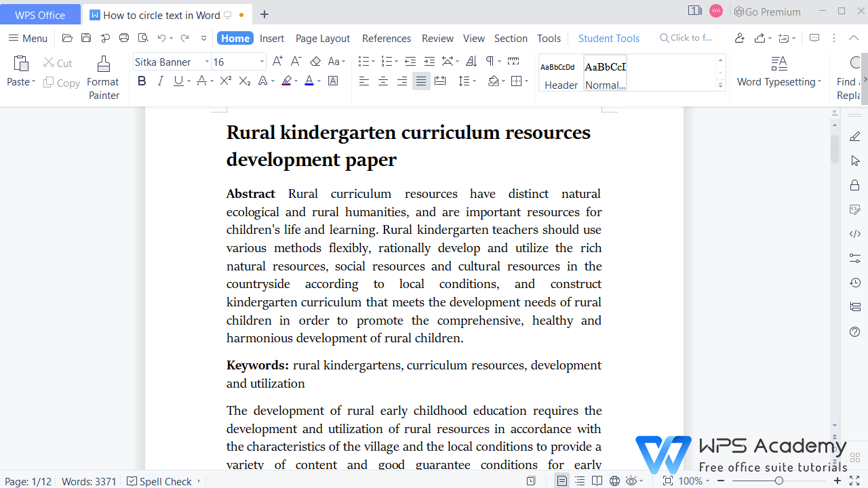The height and width of the screenshot is (488, 868).
Task: Open the font size 16 dropdown
Action: (262, 62)
